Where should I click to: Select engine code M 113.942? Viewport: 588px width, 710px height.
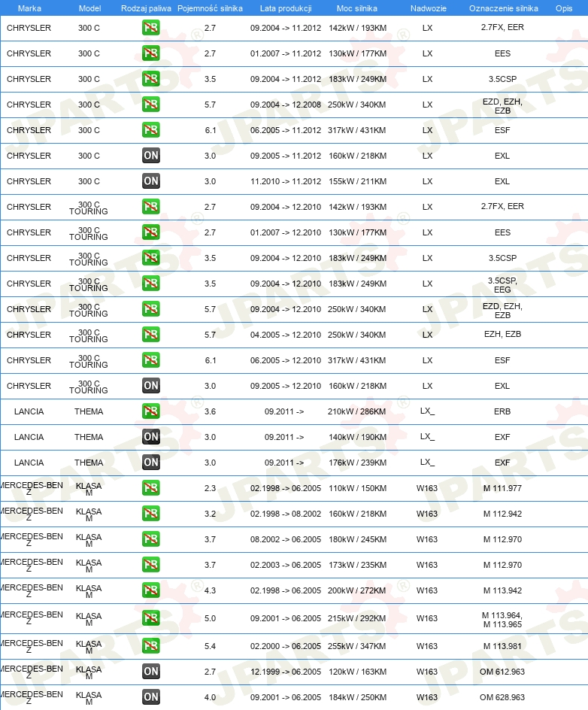502,591
